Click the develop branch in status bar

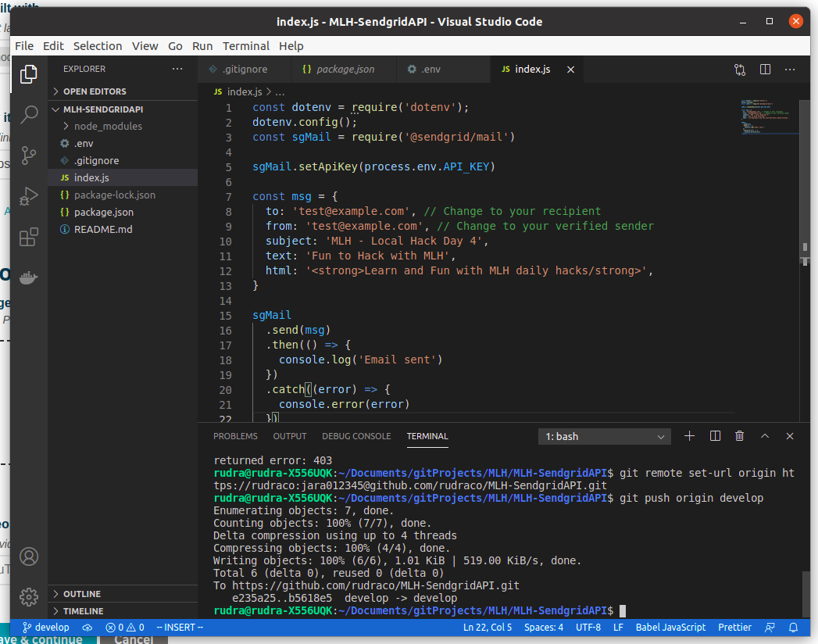tap(46, 628)
